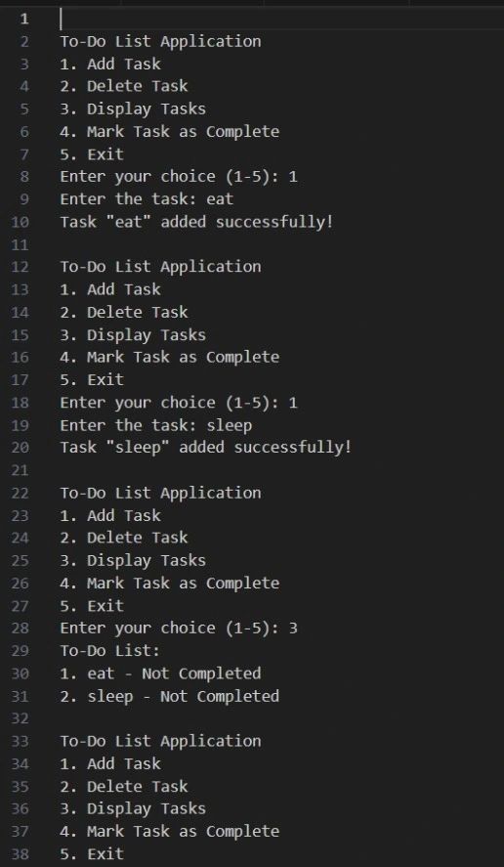The image size is (504, 867).
Task: Click 'Enter your choice (1-5): 3' line
Action: [179, 629]
